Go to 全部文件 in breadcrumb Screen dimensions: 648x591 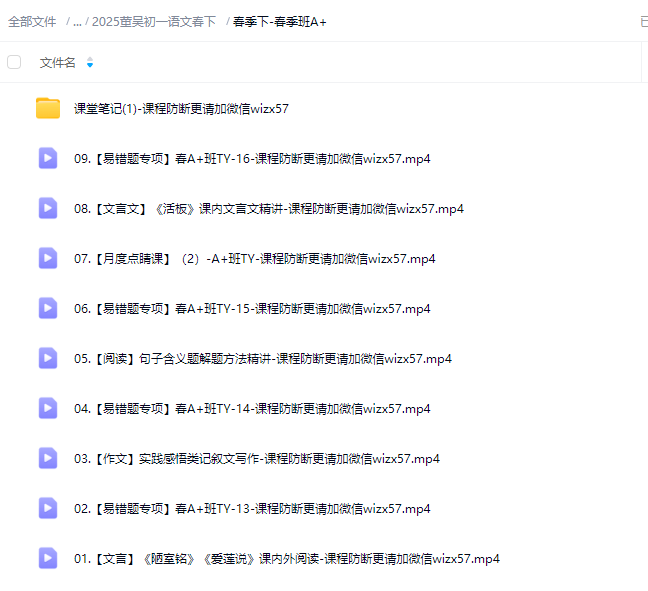(32, 21)
